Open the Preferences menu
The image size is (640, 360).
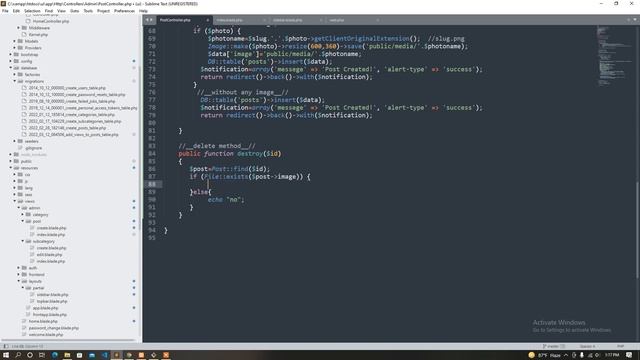click(124, 11)
